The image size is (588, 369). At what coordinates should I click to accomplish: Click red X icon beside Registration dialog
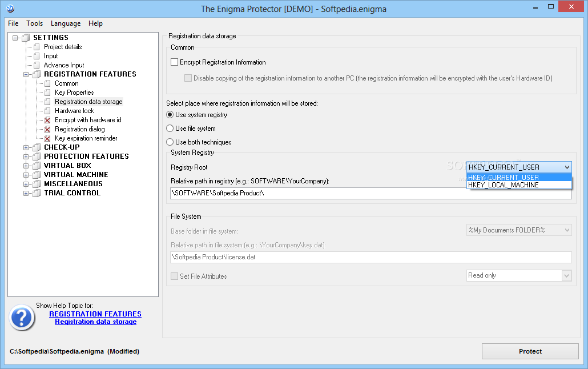pyautogui.click(x=47, y=129)
